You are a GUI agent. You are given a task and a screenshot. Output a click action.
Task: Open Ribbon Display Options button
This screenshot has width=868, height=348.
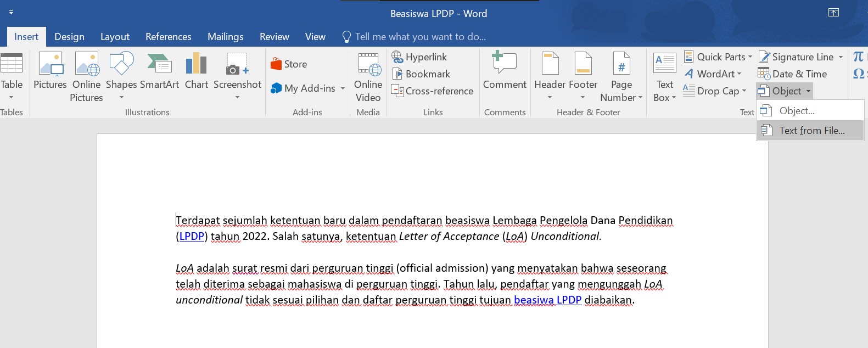[833, 13]
